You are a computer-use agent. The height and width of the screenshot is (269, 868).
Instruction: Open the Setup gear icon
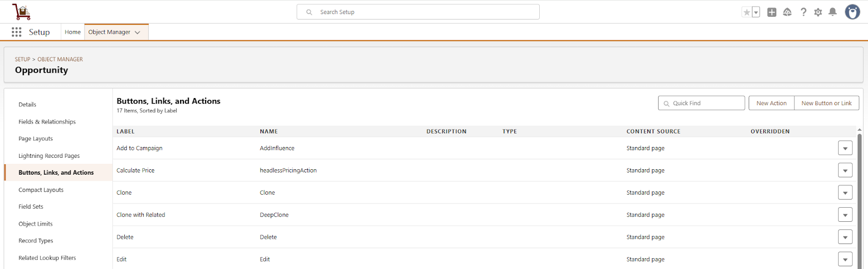coord(818,12)
